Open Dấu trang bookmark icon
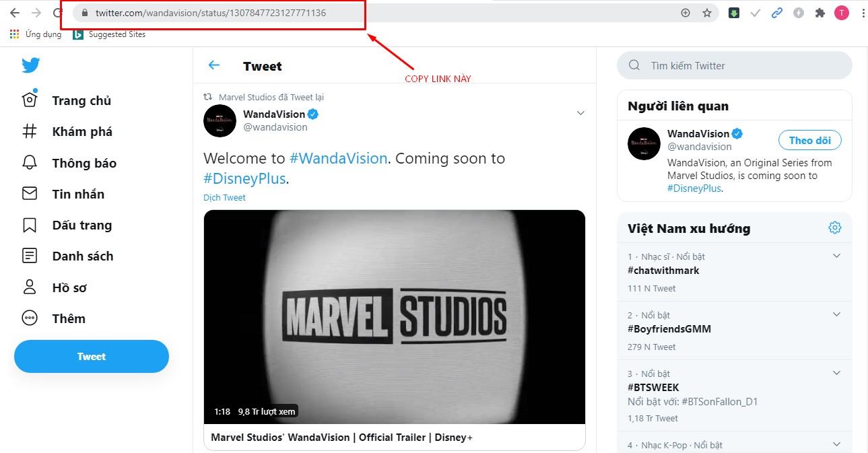Image resolution: width=868 pixels, height=453 pixels. tap(30, 225)
